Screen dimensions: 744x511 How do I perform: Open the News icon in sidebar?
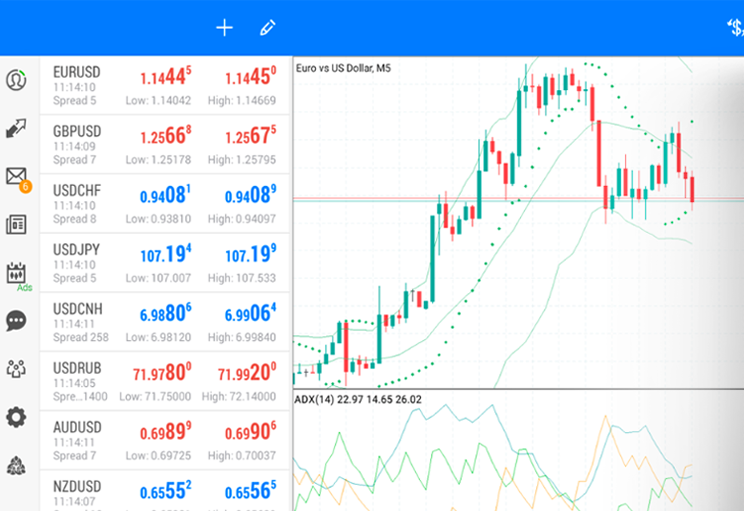tap(16, 224)
